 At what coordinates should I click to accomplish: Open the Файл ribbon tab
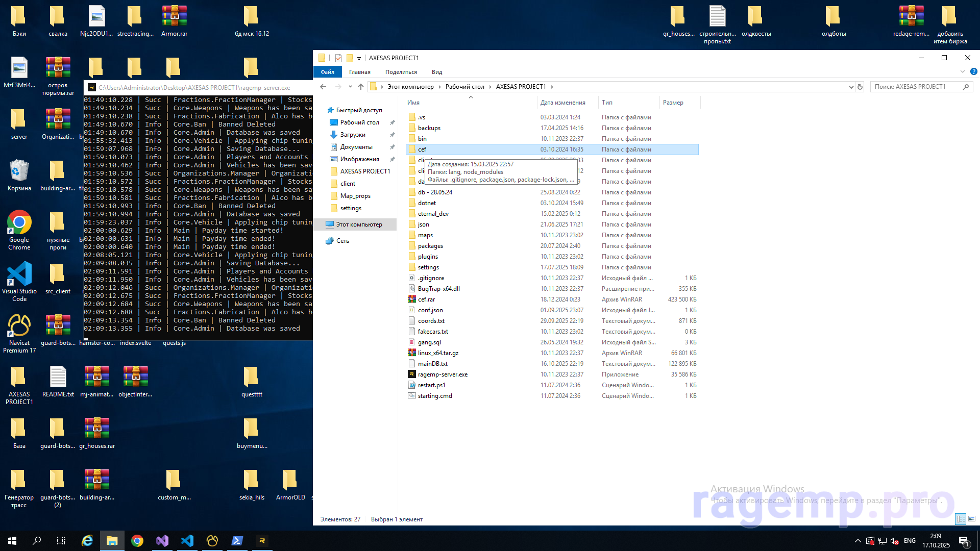327,72
